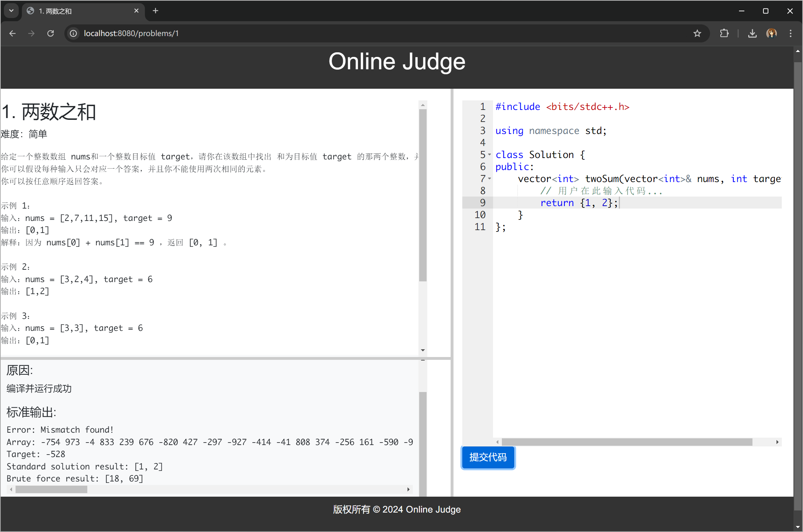Click the Online Judge header title
This screenshot has height=532, width=803.
pos(397,62)
